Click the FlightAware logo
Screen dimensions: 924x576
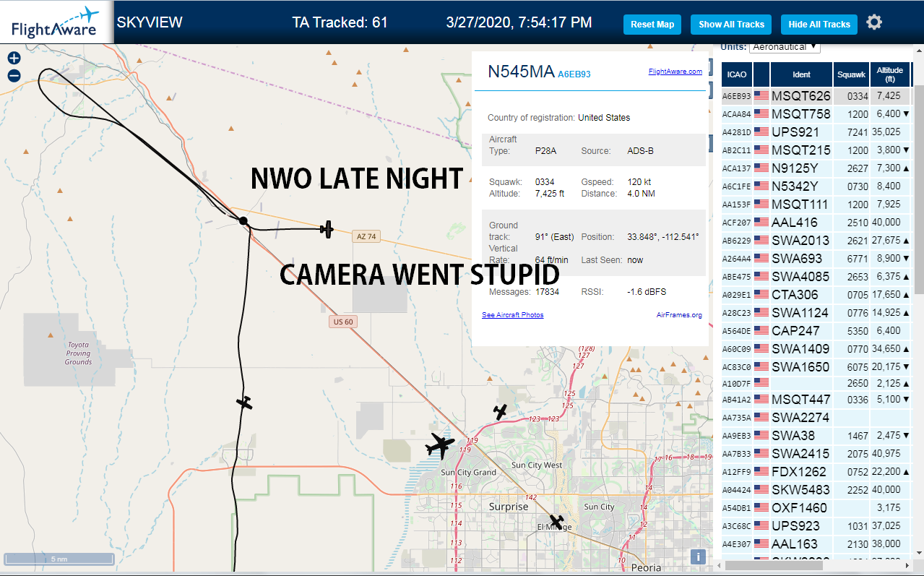pyautogui.click(x=56, y=22)
